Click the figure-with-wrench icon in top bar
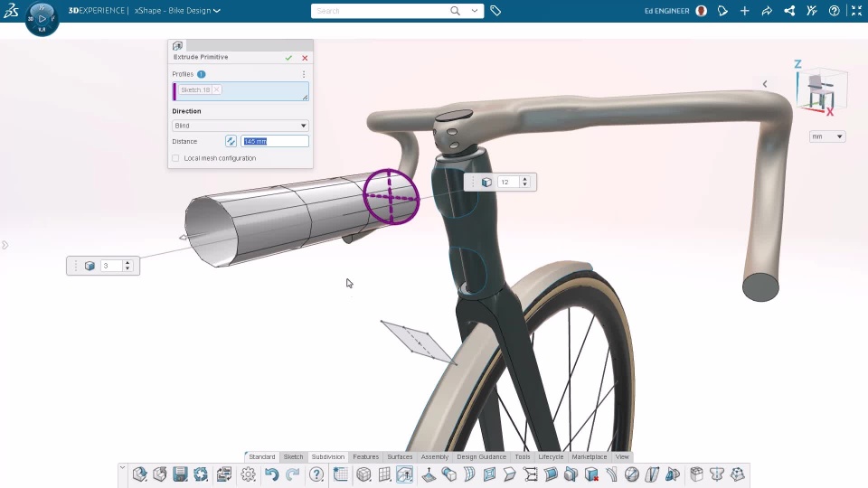Image resolution: width=868 pixels, height=488 pixels. 812,11
